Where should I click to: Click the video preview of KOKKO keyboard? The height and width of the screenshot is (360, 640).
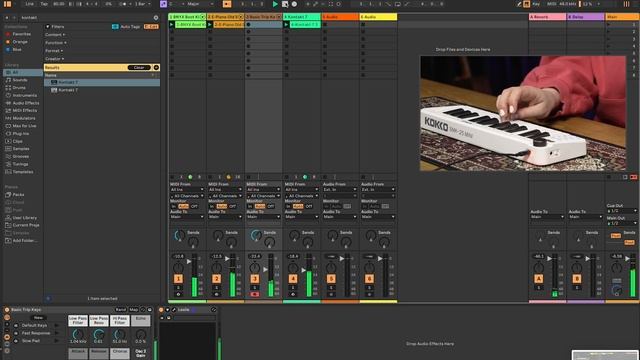click(x=523, y=113)
